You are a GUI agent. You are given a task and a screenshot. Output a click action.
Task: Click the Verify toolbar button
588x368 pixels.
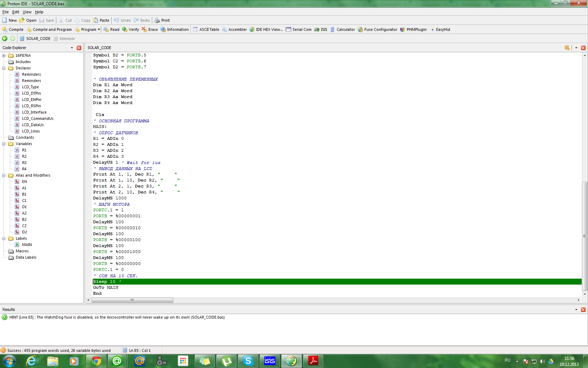pos(130,29)
